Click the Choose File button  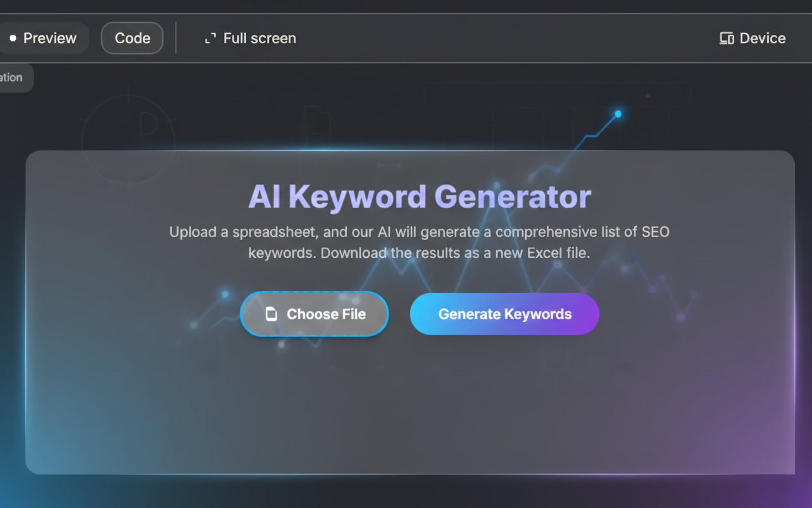(314, 314)
